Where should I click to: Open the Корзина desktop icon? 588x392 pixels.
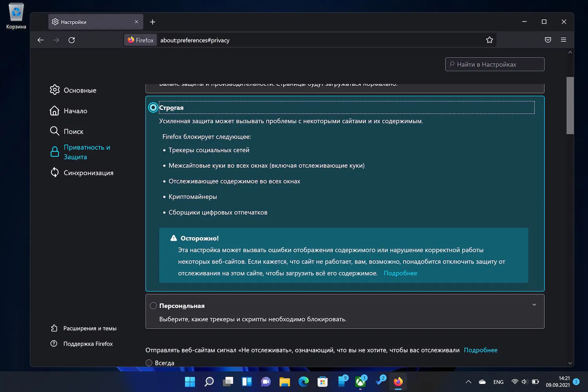16,16
